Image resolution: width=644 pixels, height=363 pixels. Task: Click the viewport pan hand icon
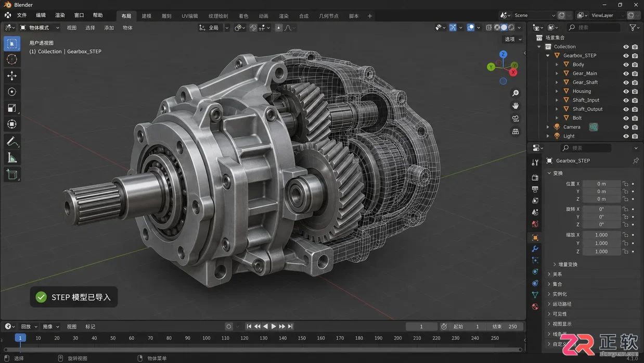point(516,106)
